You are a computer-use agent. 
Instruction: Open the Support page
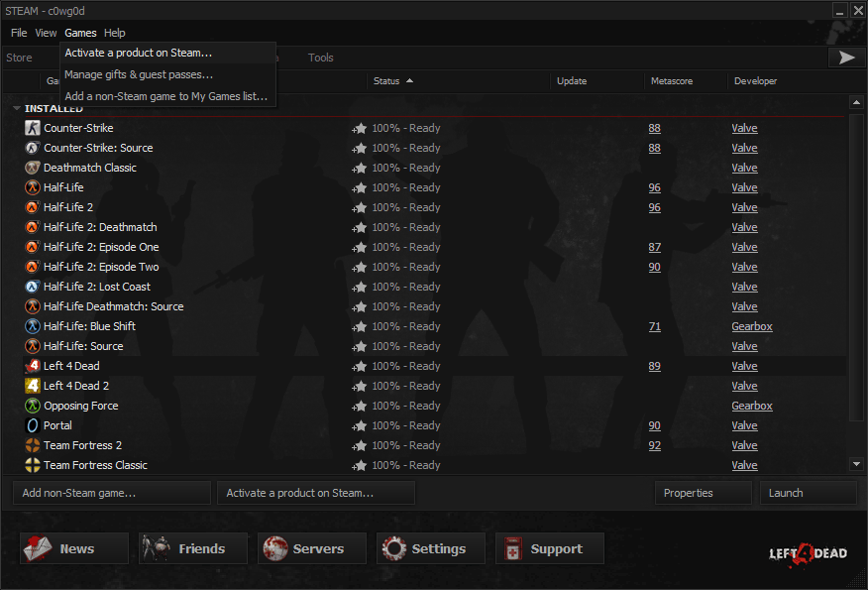point(550,548)
